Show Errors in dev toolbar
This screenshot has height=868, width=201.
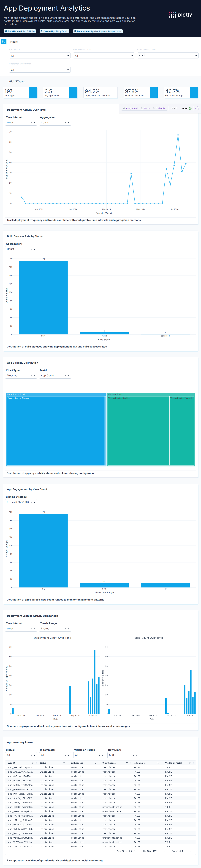point(145,108)
